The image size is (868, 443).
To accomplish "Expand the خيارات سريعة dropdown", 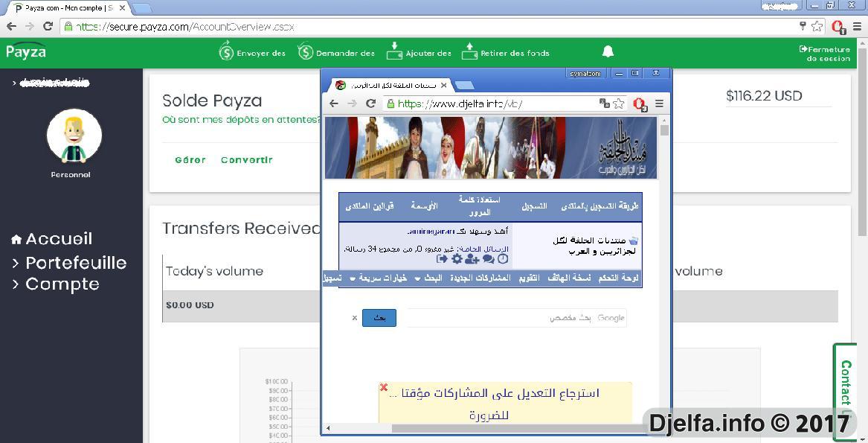I will click(x=379, y=278).
